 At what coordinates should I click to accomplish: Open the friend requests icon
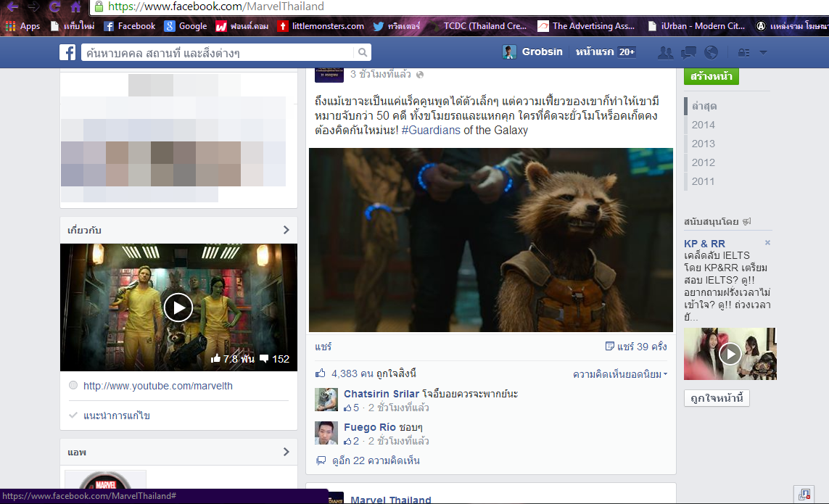(666, 52)
